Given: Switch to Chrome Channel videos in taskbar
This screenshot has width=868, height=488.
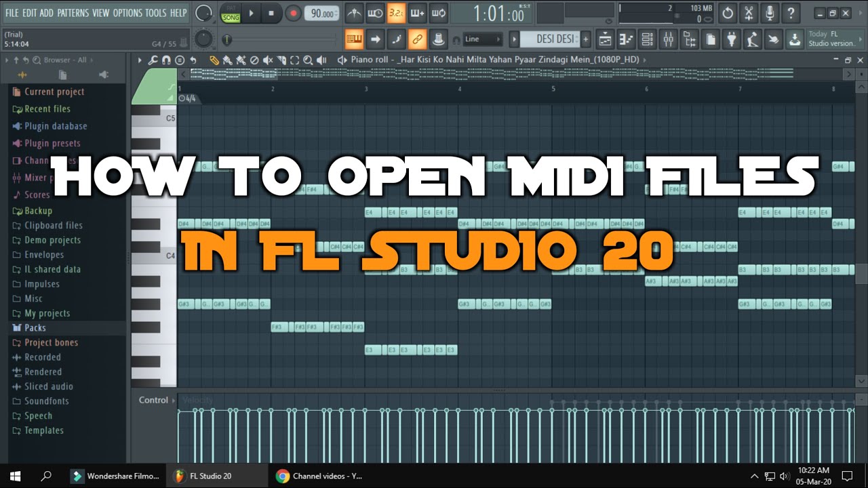Looking at the screenshot, I should click(x=320, y=476).
